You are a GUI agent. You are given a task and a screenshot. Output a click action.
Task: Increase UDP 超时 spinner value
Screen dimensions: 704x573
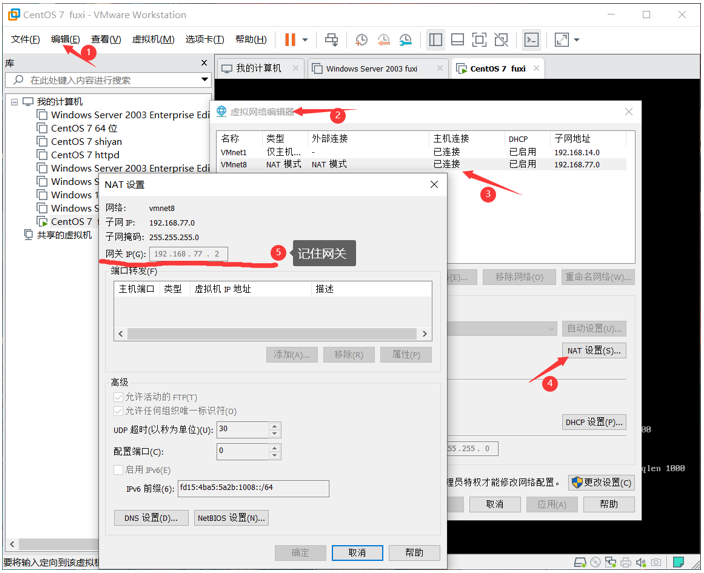click(275, 426)
